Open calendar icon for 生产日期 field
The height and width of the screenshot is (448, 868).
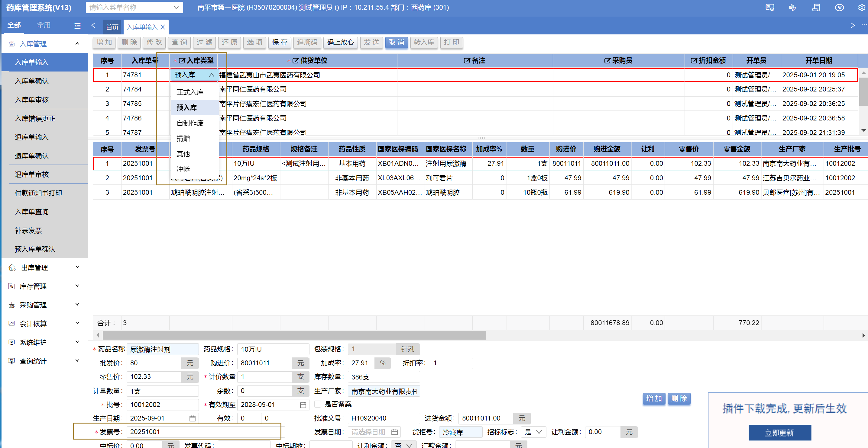[x=193, y=418]
